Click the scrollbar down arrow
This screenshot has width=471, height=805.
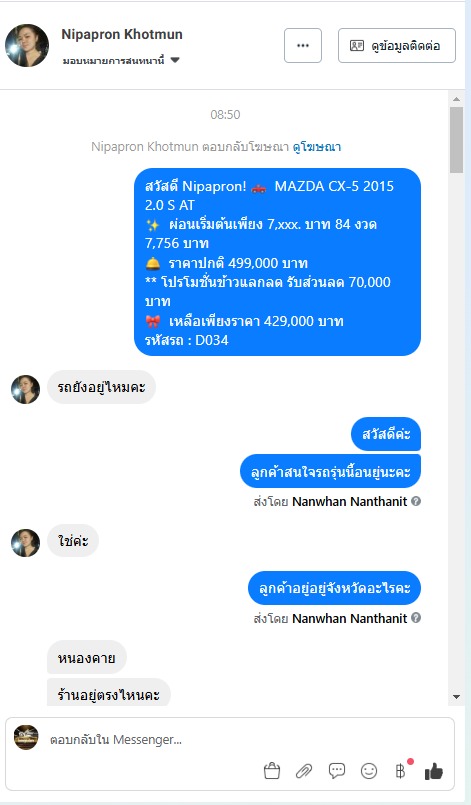pyautogui.click(x=456, y=697)
